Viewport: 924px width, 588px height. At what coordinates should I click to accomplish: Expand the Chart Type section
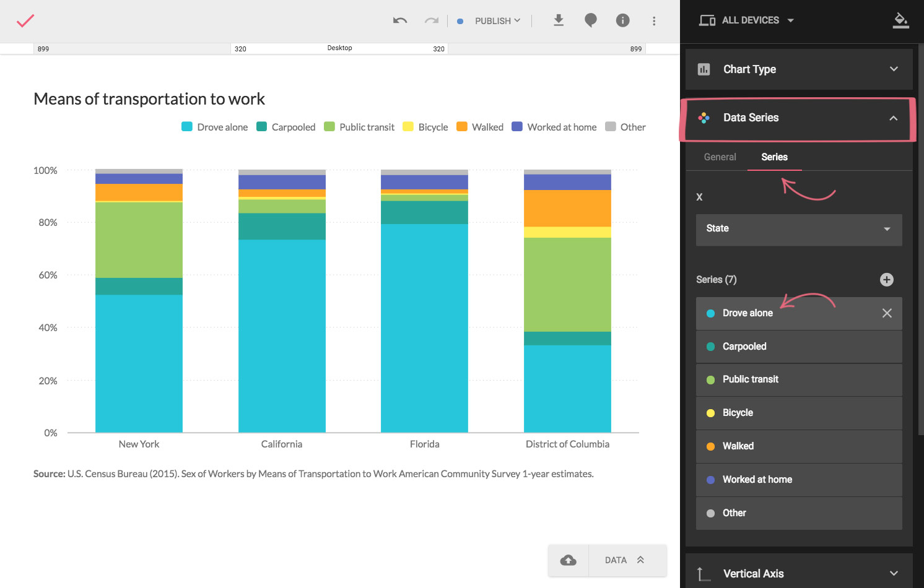[x=798, y=69]
